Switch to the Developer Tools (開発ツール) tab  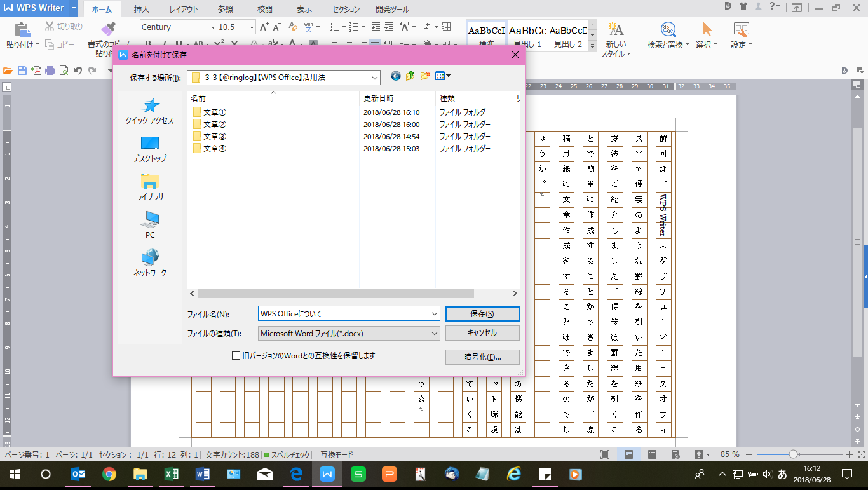click(392, 10)
